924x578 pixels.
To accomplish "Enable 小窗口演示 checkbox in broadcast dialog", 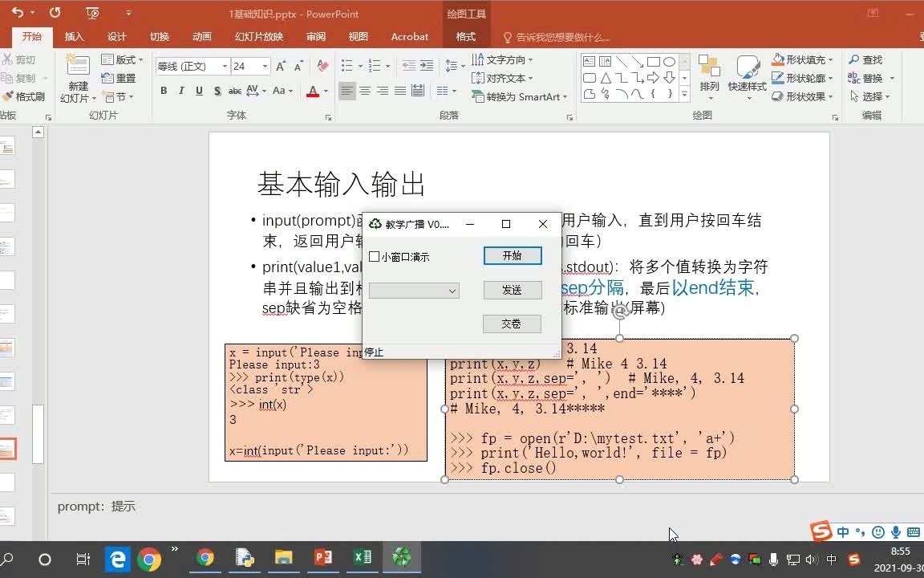I will [374, 255].
